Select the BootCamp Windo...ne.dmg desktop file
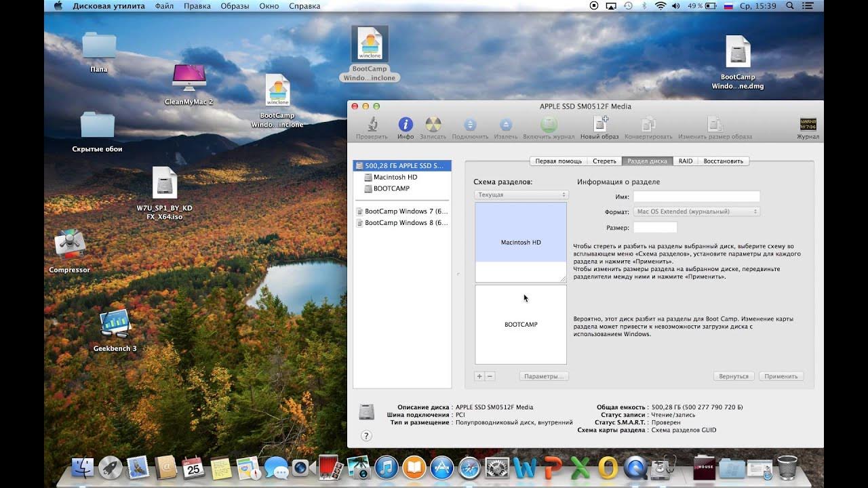The width and height of the screenshot is (868, 488). point(738,52)
